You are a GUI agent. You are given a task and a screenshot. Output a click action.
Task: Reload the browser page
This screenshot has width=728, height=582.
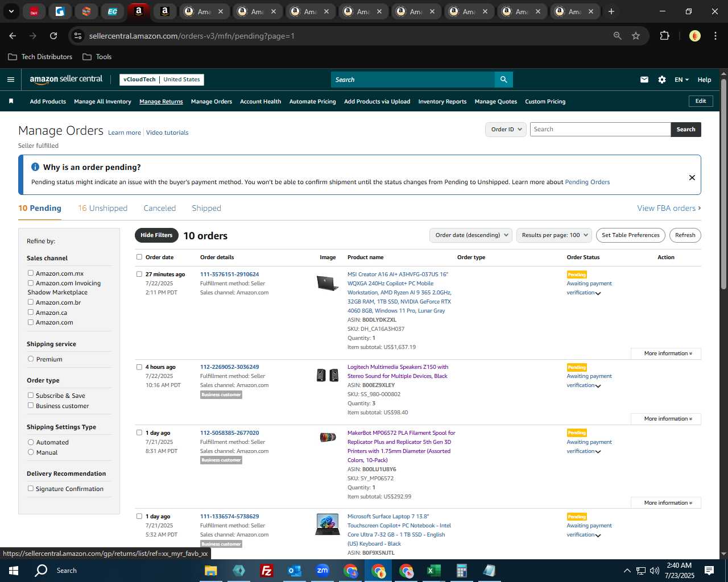tap(53, 36)
